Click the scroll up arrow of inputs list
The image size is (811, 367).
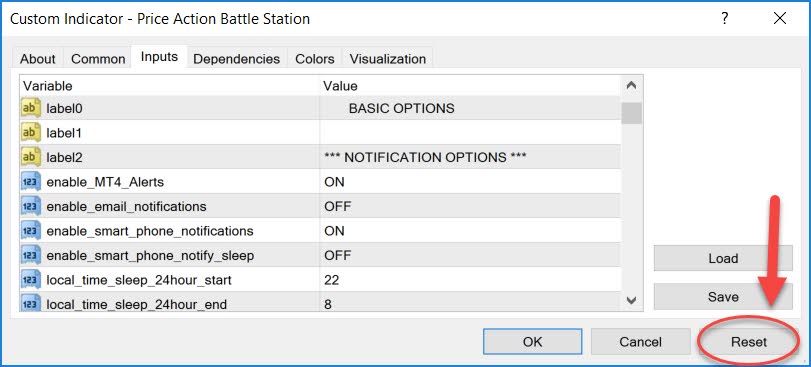tap(631, 86)
